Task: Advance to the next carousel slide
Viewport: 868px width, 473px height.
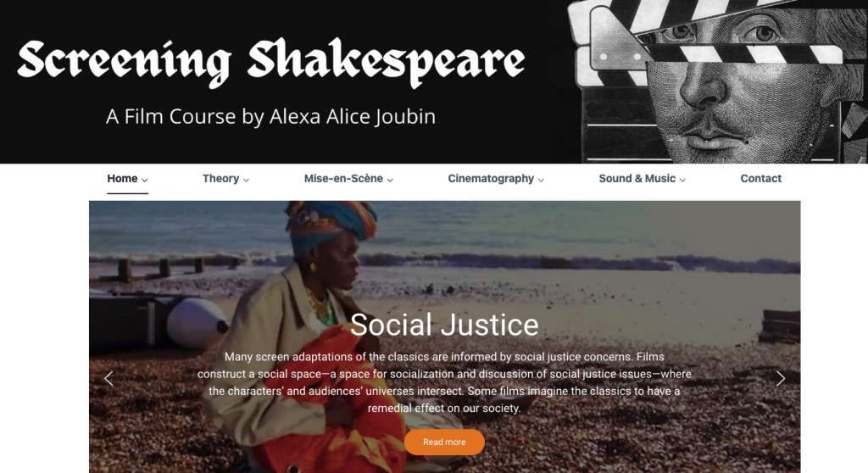Action: point(781,378)
